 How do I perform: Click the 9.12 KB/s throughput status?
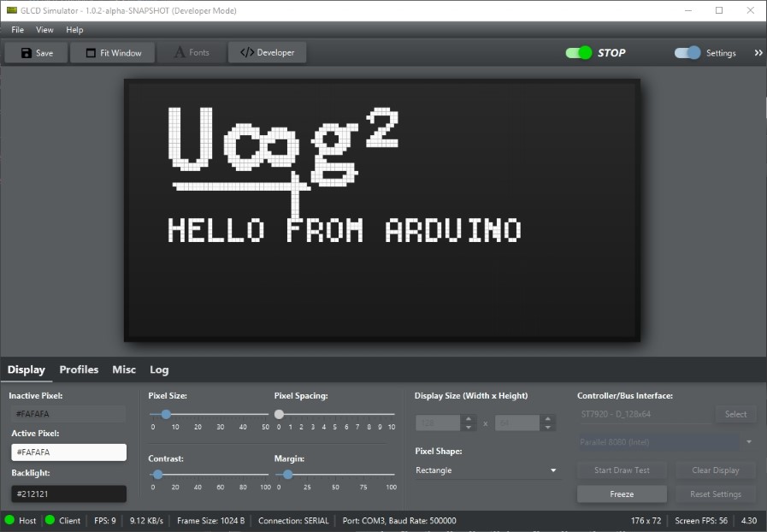pyautogui.click(x=146, y=520)
